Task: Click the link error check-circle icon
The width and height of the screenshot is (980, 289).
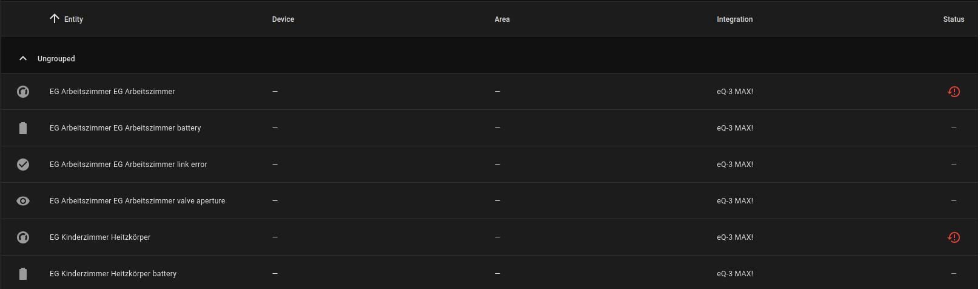Action: tap(23, 165)
